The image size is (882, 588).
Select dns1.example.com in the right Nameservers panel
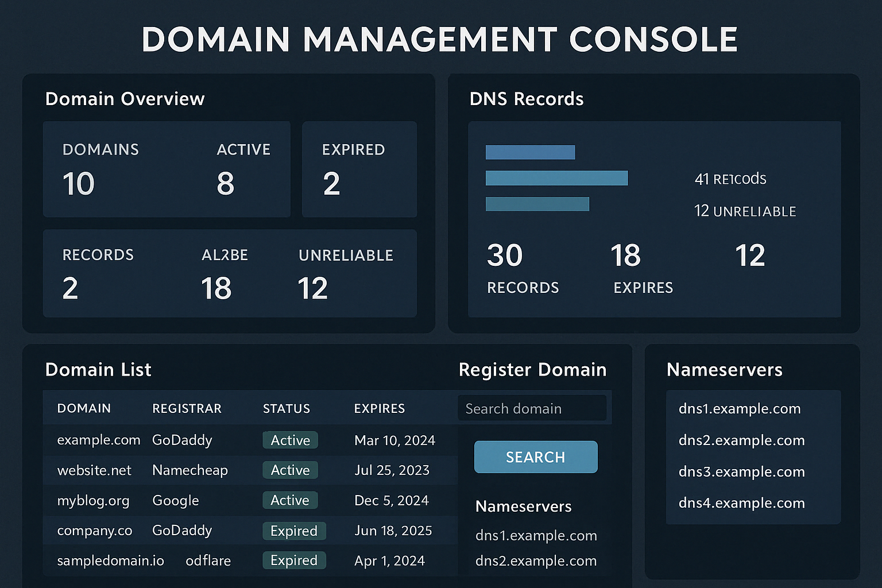point(740,409)
